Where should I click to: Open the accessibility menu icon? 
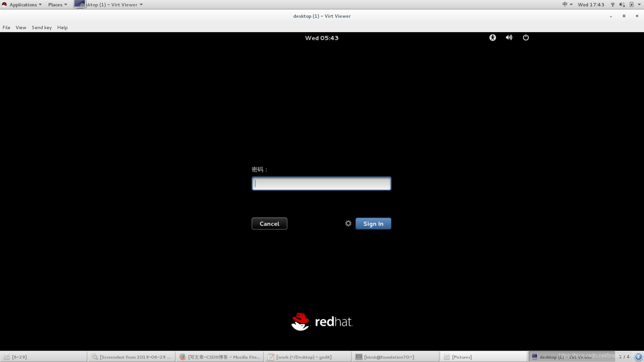point(492,38)
